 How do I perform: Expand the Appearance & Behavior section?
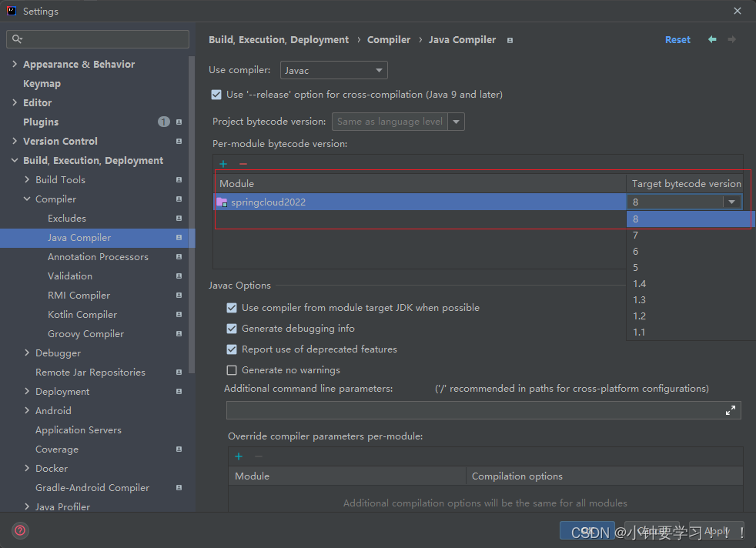(x=15, y=65)
